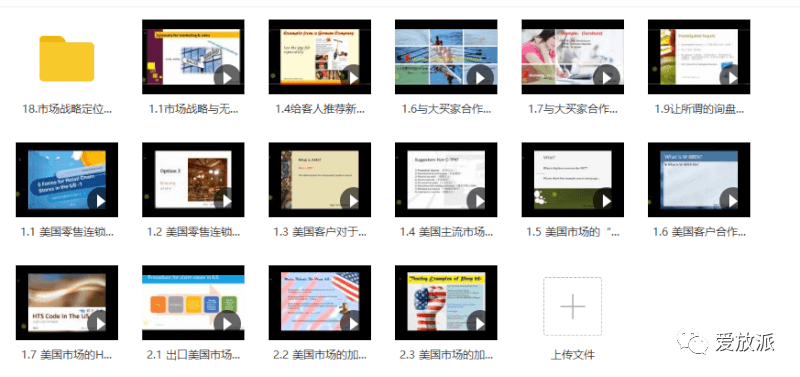Viewport: 800px width, 377px height.
Task: Open the 1.7 美国市场的H HTS Code thumbnail
Action: coord(67,303)
